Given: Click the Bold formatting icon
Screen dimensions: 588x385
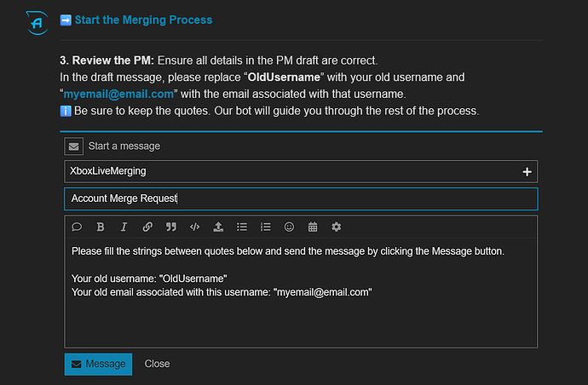Looking at the screenshot, I should 101,227.
